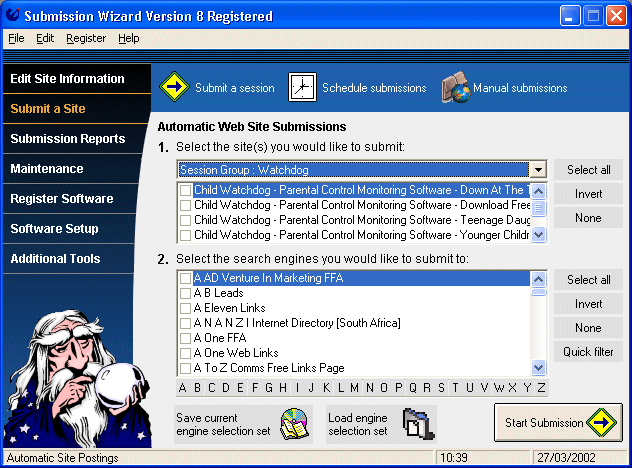The image size is (632, 468).
Task: Click the search engines scrollbar thumb
Action: tap(538, 292)
